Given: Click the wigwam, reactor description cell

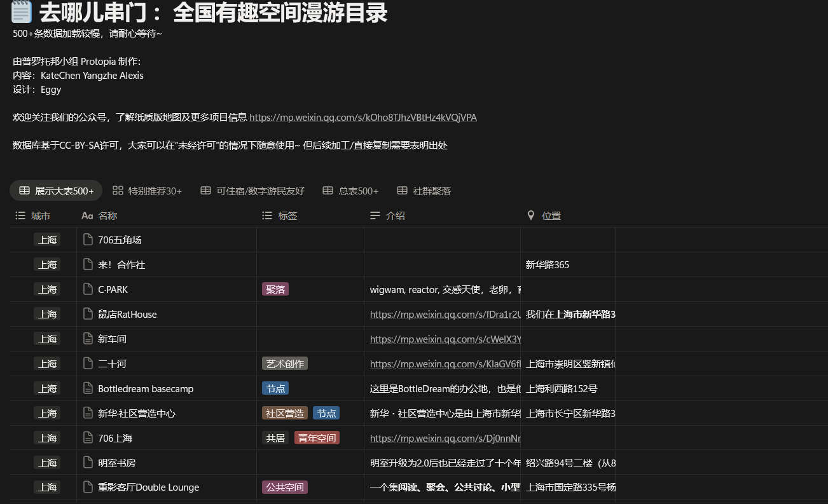Looking at the screenshot, I should coord(442,289).
